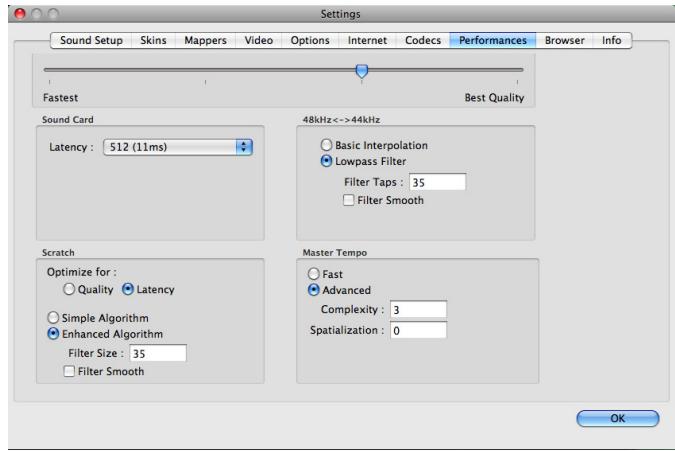Select Advanced Master Tempo mode
The width and height of the screenshot is (675, 451).
pos(313,290)
